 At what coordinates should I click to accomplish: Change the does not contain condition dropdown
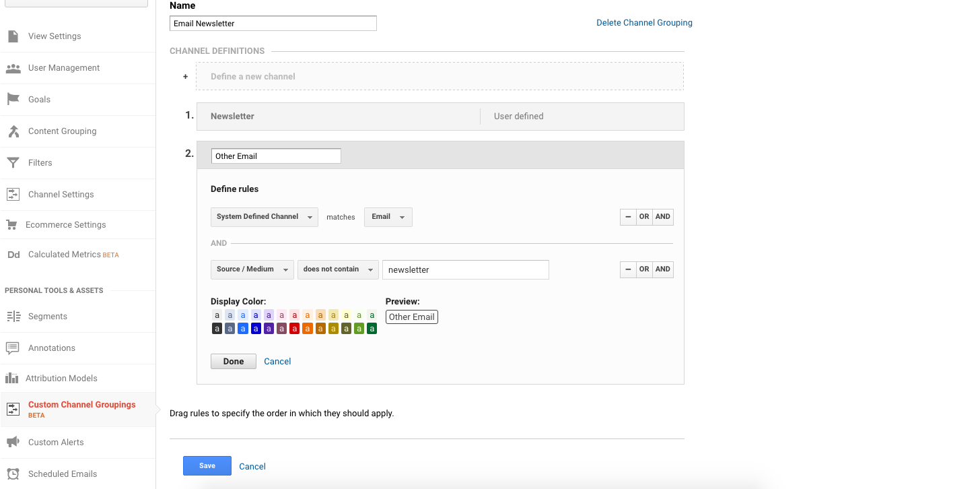[338, 269]
